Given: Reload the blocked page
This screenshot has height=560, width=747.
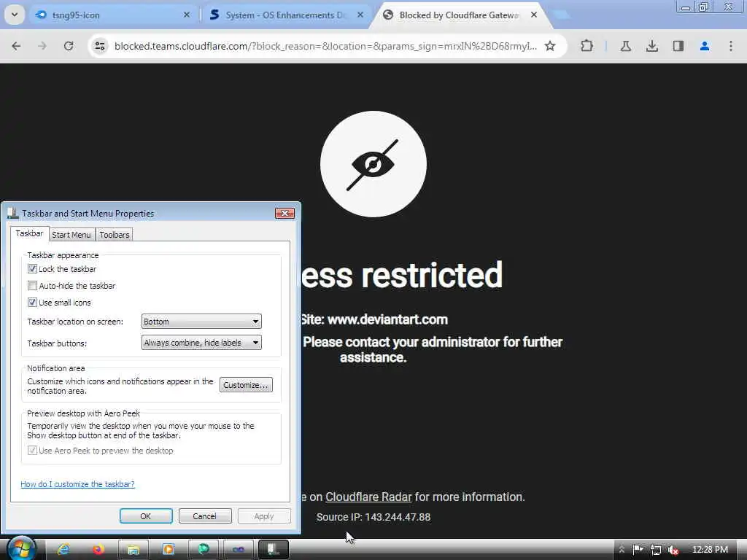Looking at the screenshot, I should 69,46.
